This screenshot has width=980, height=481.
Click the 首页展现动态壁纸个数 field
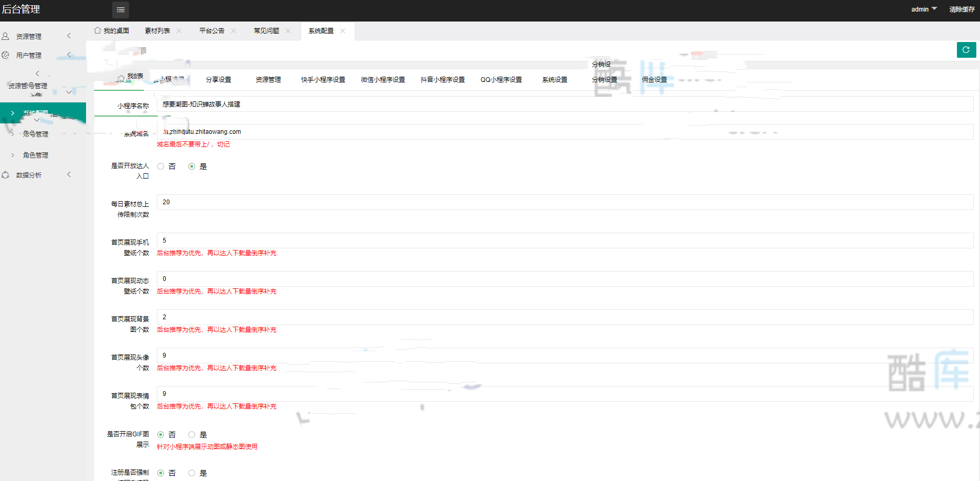[565, 279]
